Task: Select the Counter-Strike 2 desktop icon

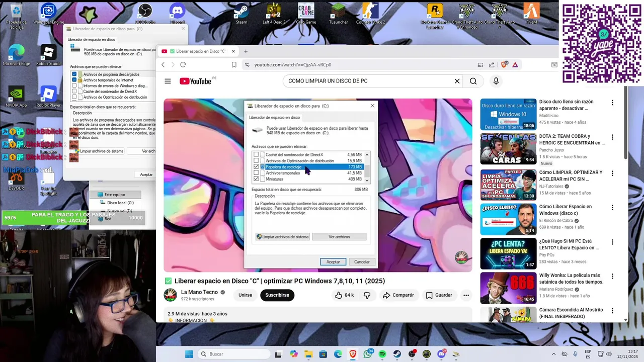Action: pyautogui.click(x=370, y=14)
